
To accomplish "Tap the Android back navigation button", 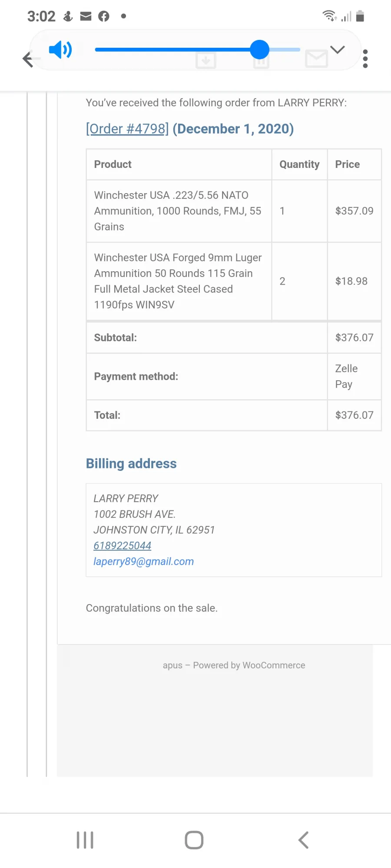I will click(304, 840).
